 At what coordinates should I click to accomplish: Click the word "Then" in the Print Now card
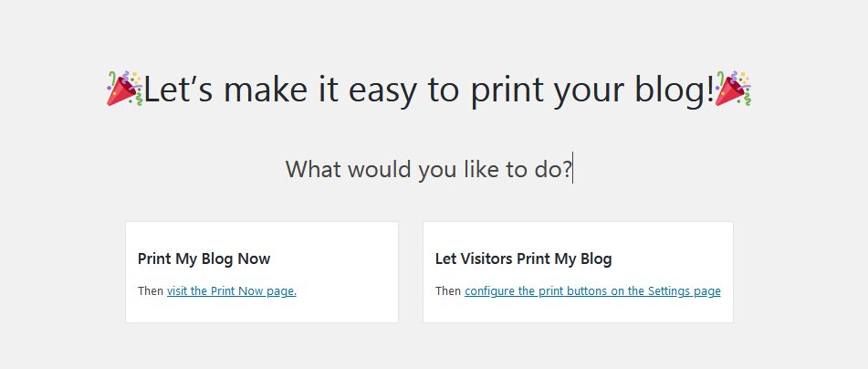[151, 290]
